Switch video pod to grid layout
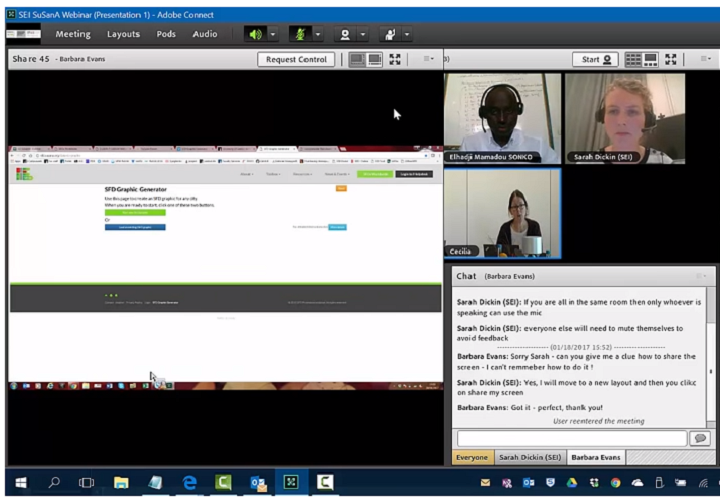The height and width of the screenshot is (501, 720). pos(633,59)
